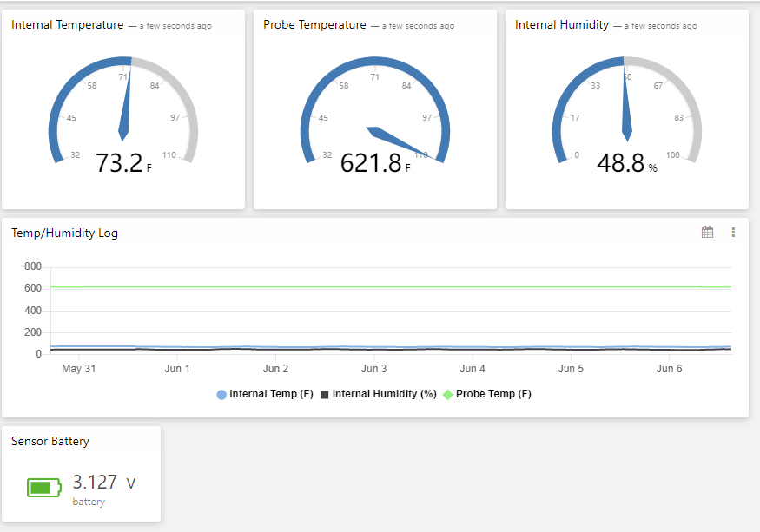
Task: Toggle Internal Temp (F) legend series
Action: pos(265,394)
